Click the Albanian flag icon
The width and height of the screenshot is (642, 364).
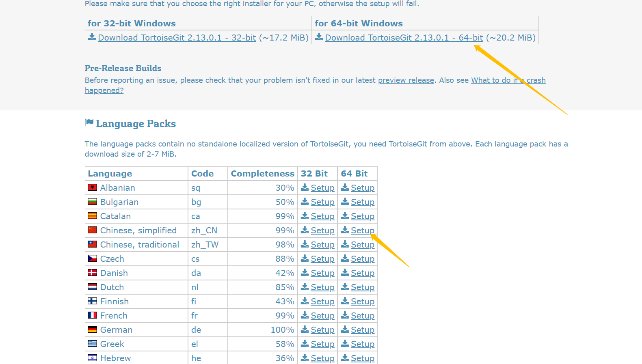(x=93, y=187)
